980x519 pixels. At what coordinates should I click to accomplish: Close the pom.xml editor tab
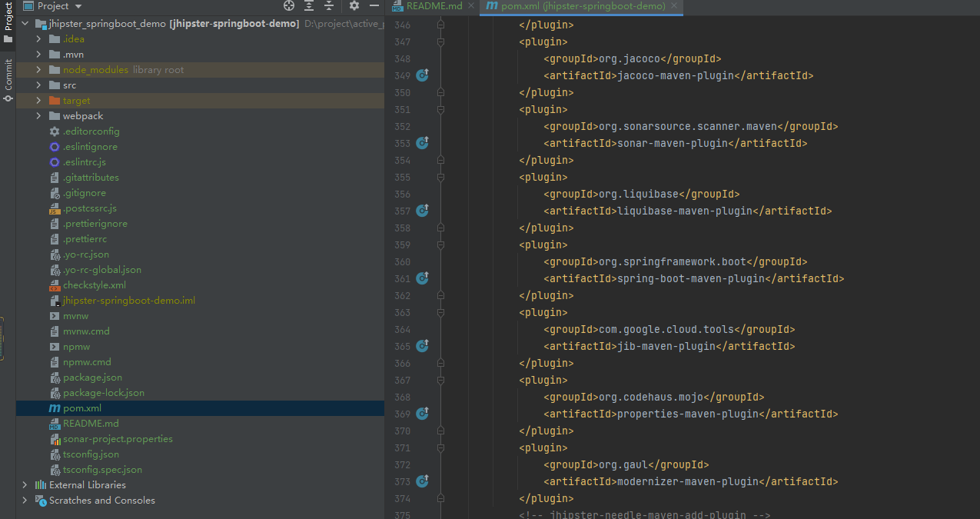(674, 6)
